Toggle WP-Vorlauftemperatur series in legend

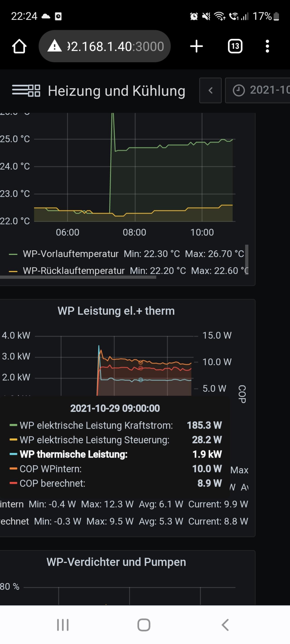click(70, 254)
